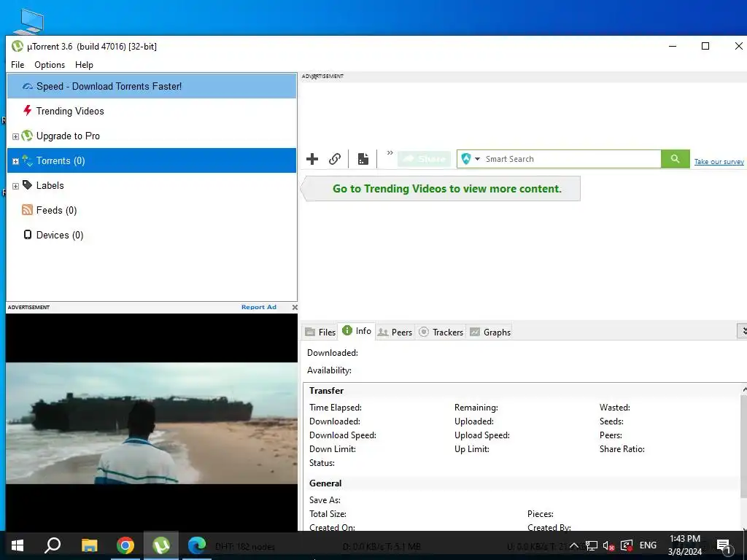This screenshot has height=560, width=747.
Task: Open File Explorer from the taskbar
Action: click(x=89, y=545)
